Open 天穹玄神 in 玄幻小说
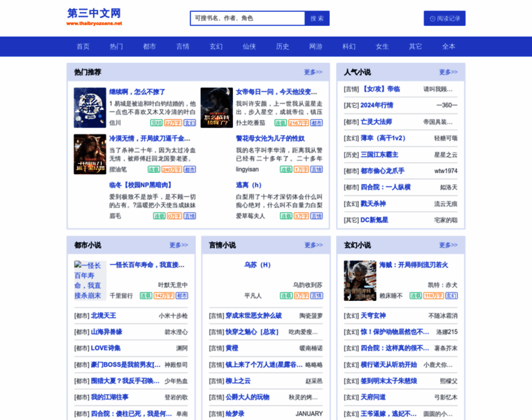Image resolution: width=532 pixels, height=420 pixels. 373,316
